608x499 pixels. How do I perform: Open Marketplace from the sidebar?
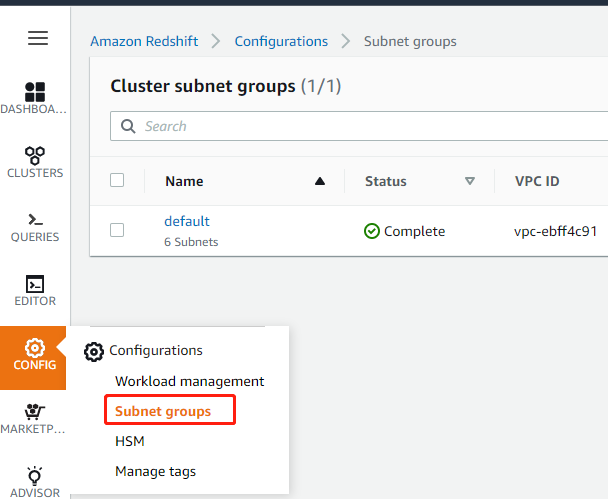34,419
